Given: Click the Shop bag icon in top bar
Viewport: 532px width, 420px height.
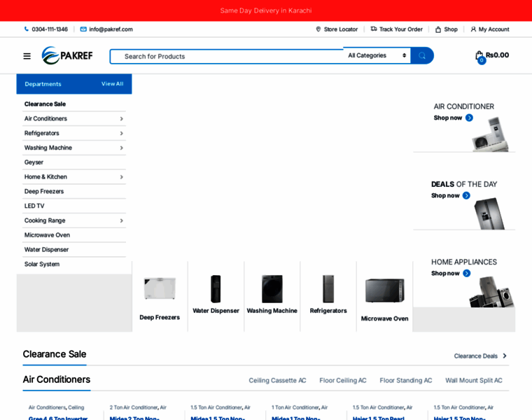Looking at the screenshot, I should point(438,29).
